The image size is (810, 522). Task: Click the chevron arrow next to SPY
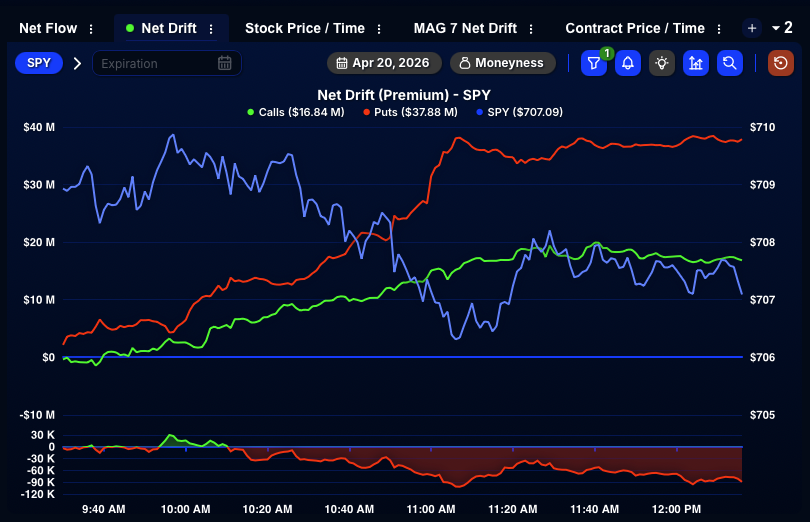(77, 64)
